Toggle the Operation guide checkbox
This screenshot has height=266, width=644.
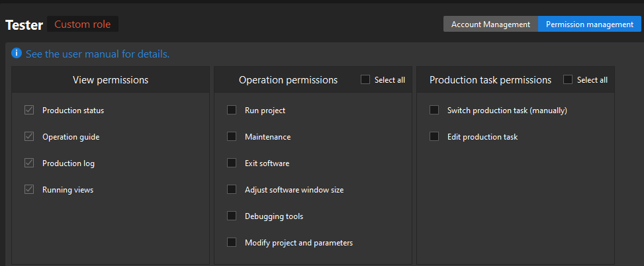[29, 137]
